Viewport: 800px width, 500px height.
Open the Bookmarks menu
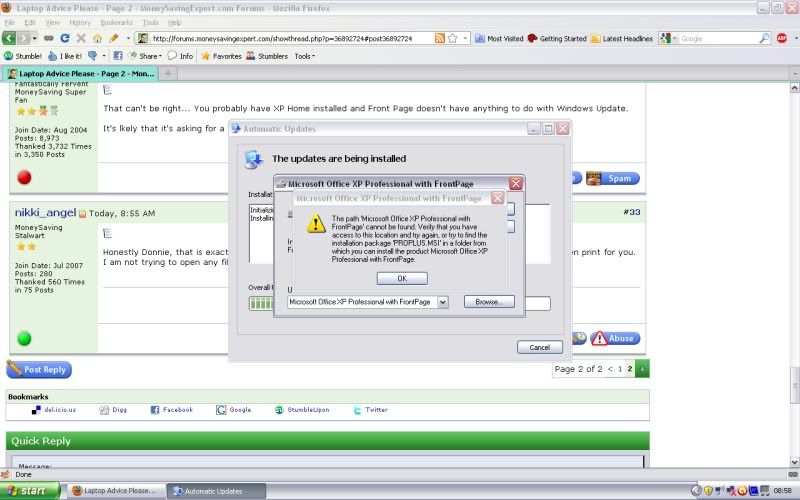tap(116, 22)
